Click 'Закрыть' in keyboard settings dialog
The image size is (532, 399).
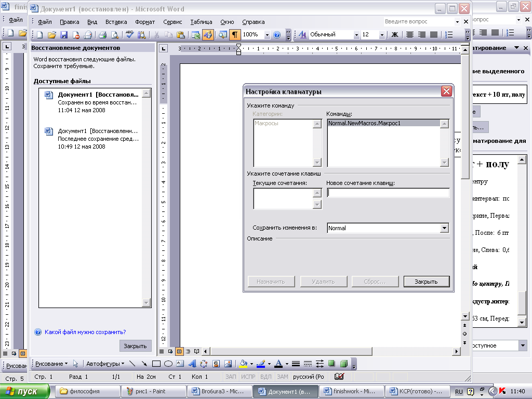coord(427,282)
